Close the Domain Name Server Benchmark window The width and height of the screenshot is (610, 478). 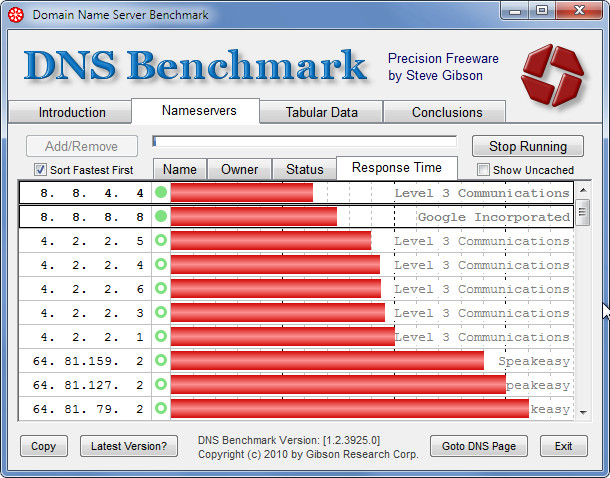click(579, 11)
